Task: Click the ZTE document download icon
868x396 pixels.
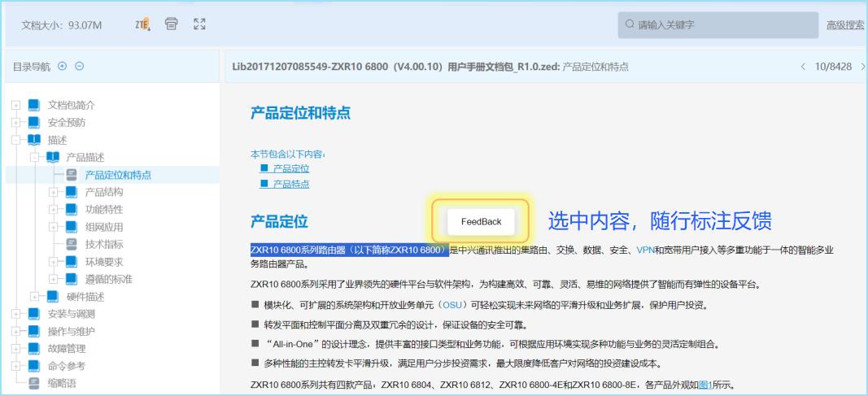Action: click(x=142, y=24)
